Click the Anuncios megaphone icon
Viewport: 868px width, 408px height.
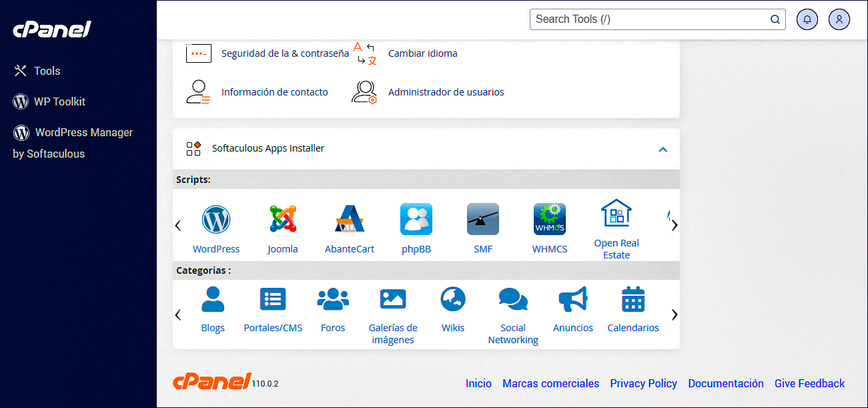tap(572, 298)
